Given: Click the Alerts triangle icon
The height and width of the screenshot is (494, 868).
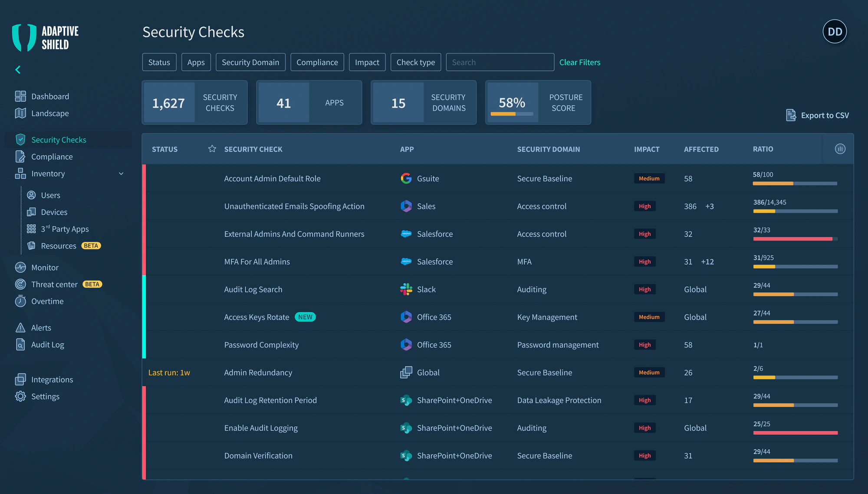Looking at the screenshot, I should 20,327.
